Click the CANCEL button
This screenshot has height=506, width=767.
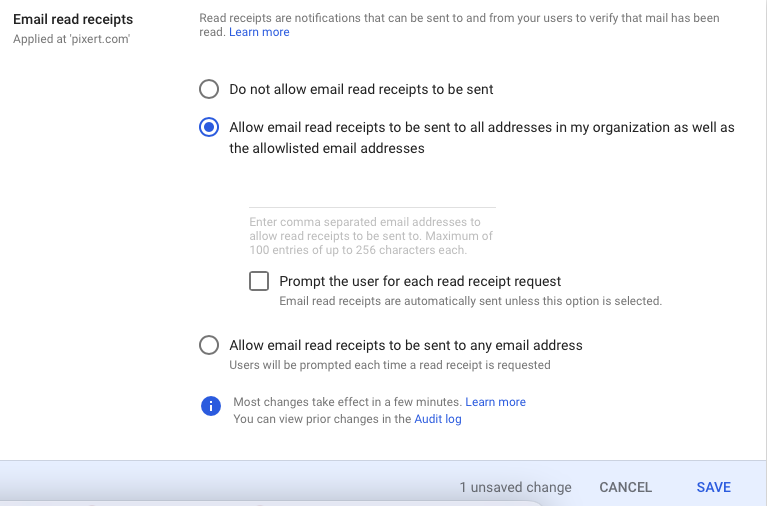coord(626,487)
